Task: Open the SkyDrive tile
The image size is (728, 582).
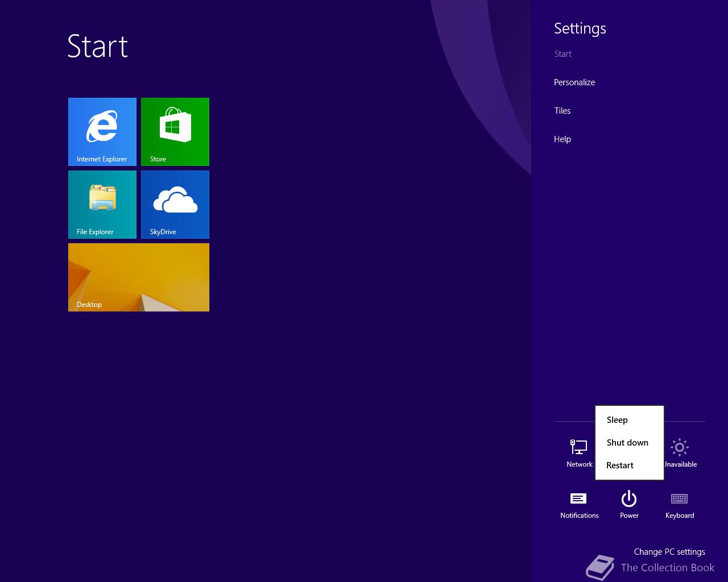Action: pos(175,205)
